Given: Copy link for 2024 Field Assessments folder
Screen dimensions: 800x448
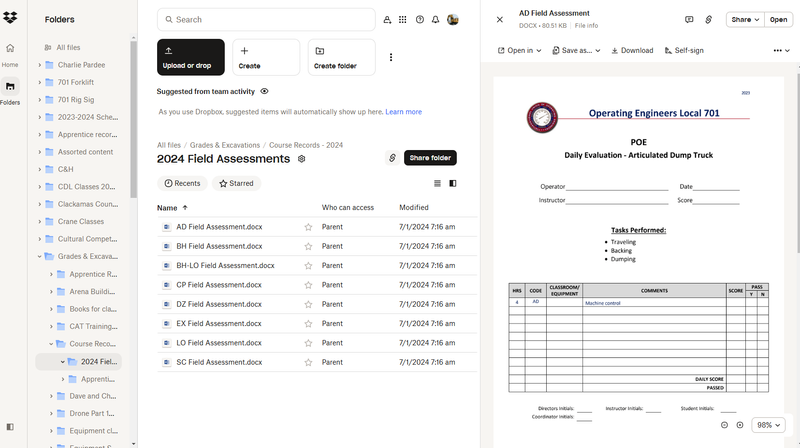Looking at the screenshot, I should pyautogui.click(x=392, y=158).
